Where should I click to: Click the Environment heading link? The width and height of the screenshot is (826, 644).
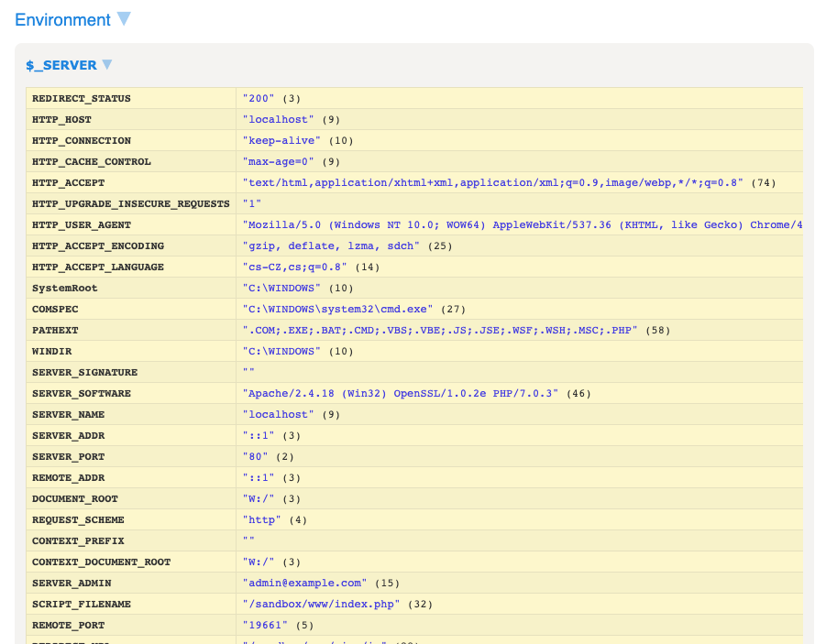point(62,19)
